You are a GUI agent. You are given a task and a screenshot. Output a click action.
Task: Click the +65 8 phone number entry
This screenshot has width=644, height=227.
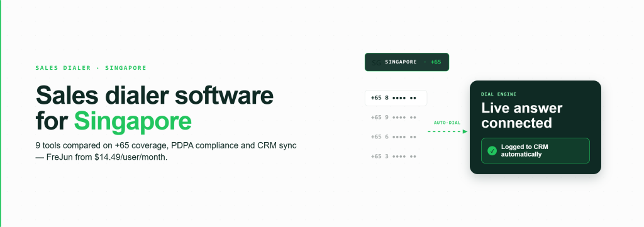pyautogui.click(x=396, y=98)
